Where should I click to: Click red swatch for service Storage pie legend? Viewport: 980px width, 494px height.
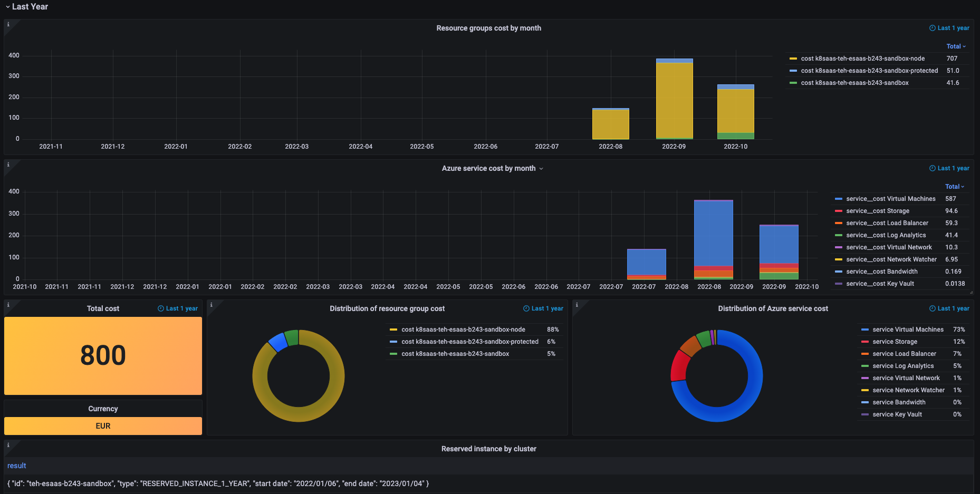tap(865, 342)
